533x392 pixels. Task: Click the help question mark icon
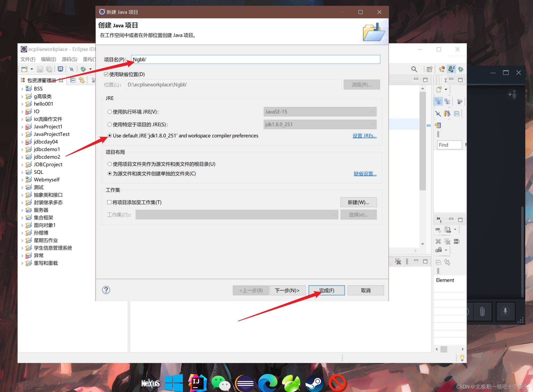[106, 290]
